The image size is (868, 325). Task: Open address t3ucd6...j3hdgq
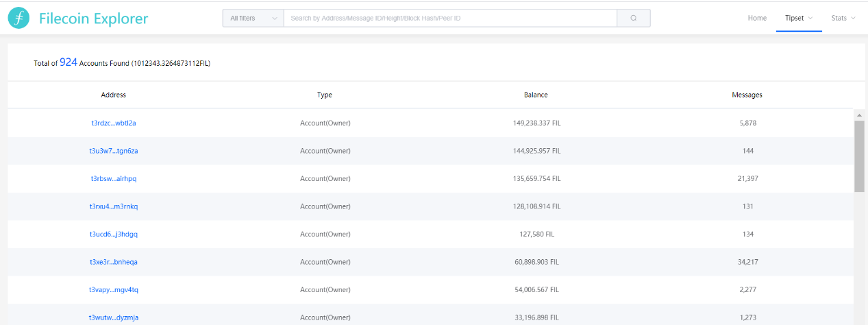(114, 234)
